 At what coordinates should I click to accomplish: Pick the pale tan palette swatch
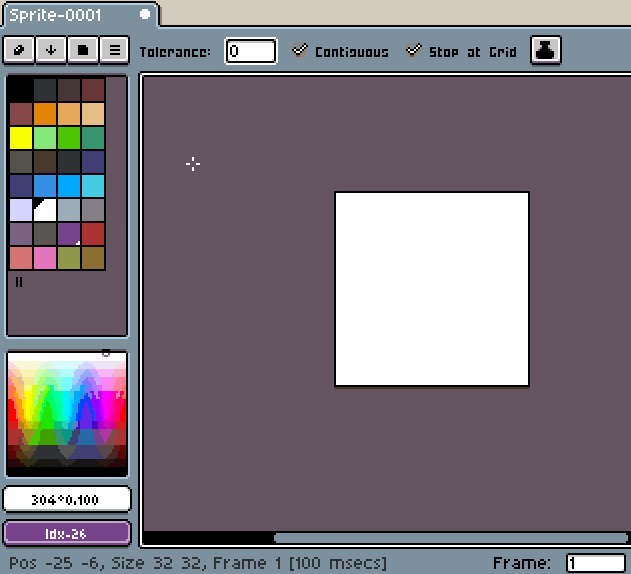(x=93, y=114)
